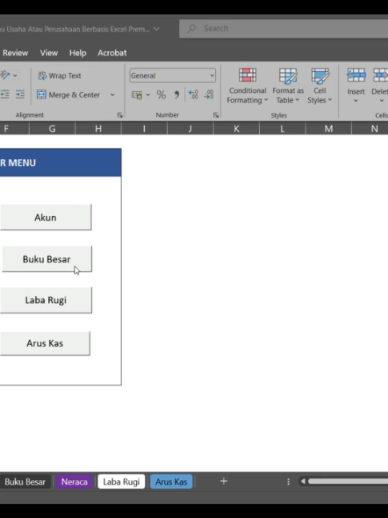Click Increase Decimal icon
Viewport: 388px width, 518px height.
click(193, 95)
